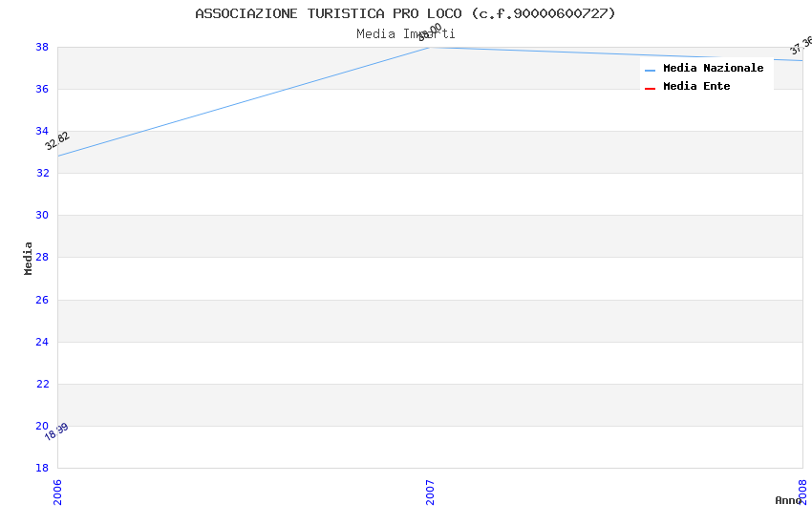812x525 pixels.
Task: Click the 32.82 data label
Action: [57, 140]
